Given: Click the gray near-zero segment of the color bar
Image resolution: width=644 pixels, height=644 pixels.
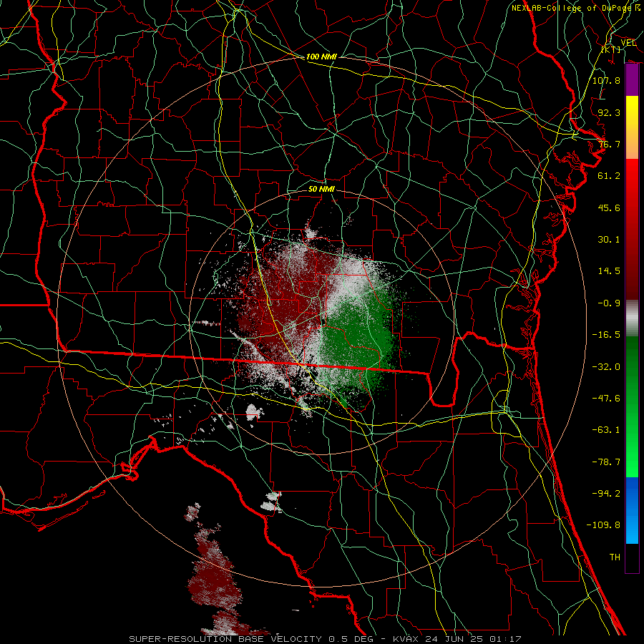Looking at the screenshot, I should [632, 318].
